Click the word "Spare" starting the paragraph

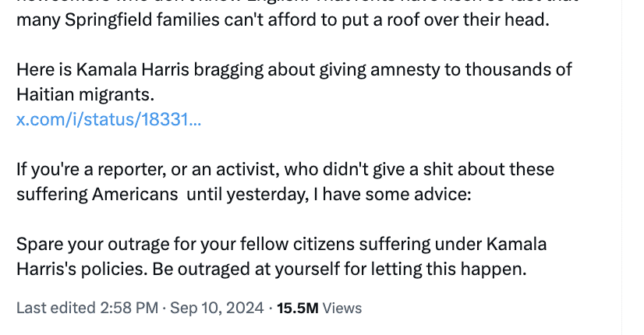(x=40, y=245)
